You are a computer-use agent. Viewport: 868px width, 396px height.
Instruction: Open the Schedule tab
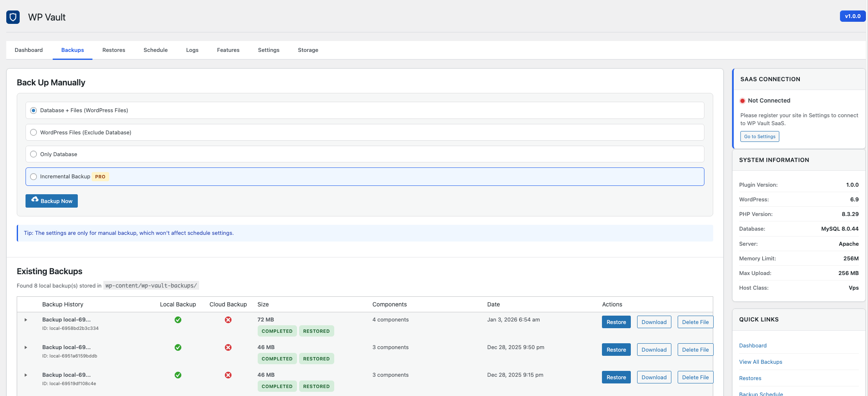pyautogui.click(x=156, y=50)
